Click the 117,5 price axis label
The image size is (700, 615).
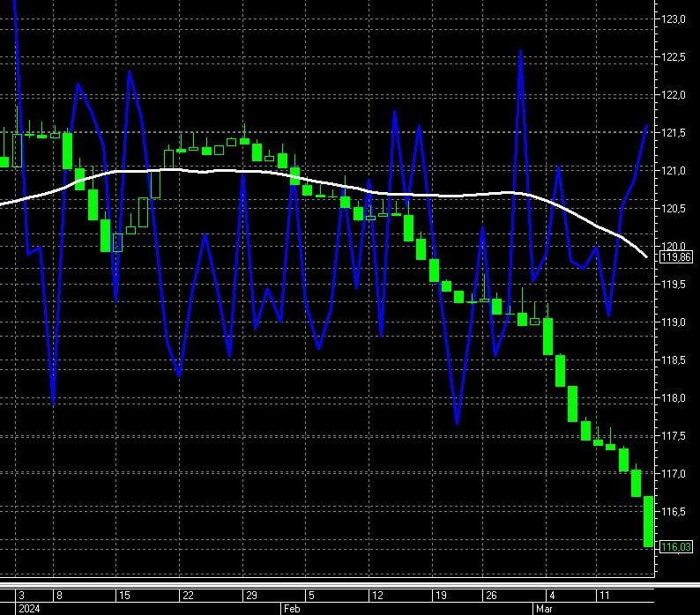(674, 435)
